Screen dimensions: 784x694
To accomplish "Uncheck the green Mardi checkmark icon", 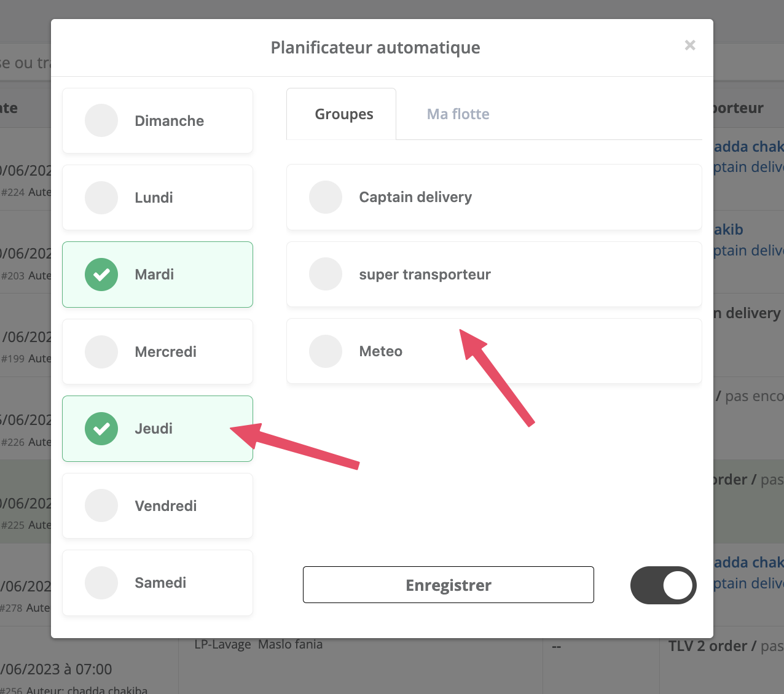I will click(x=101, y=275).
